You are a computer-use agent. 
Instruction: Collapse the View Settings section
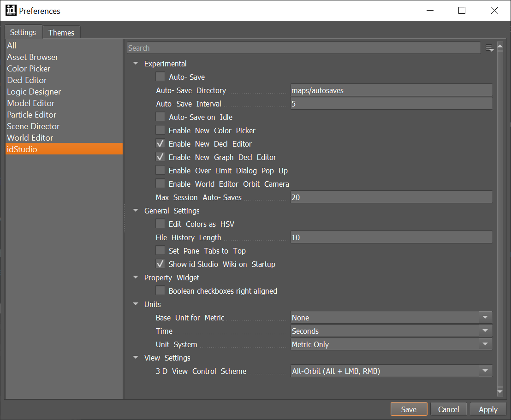click(x=136, y=357)
